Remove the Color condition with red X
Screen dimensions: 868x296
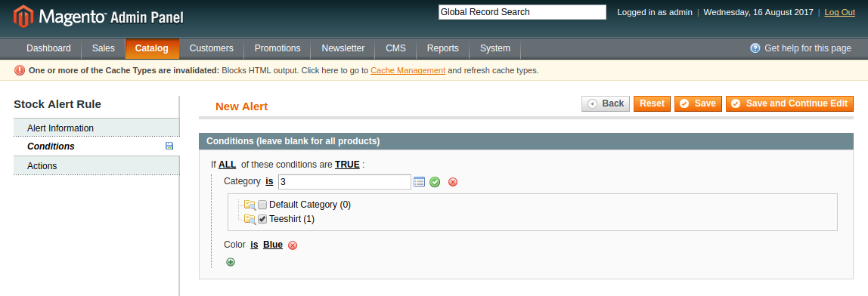coord(293,245)
